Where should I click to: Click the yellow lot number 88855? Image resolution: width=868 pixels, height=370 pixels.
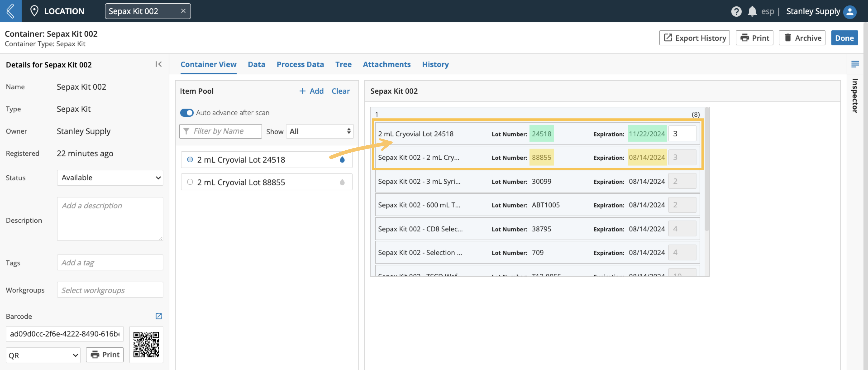click(541, 157)
